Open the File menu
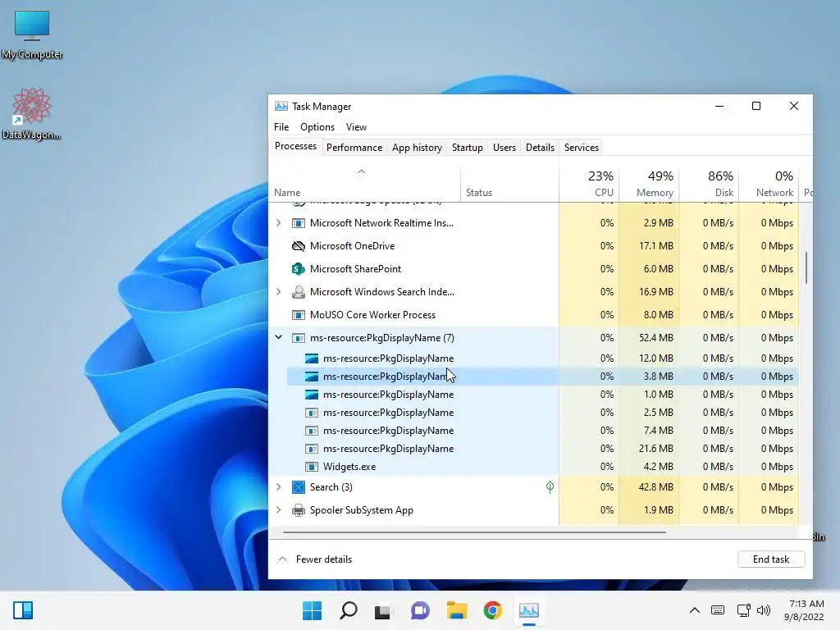Screen dimensions: 840x630 pos(281,127)
